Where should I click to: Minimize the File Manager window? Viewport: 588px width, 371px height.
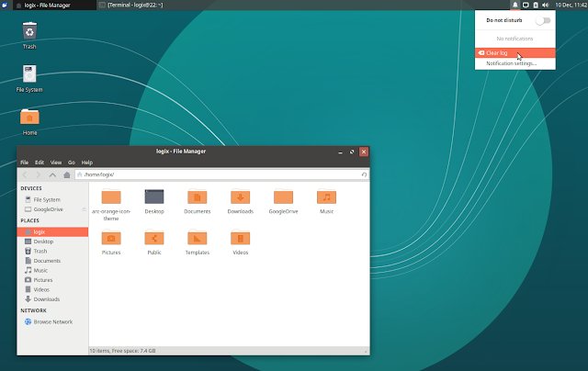click(340, 152)
